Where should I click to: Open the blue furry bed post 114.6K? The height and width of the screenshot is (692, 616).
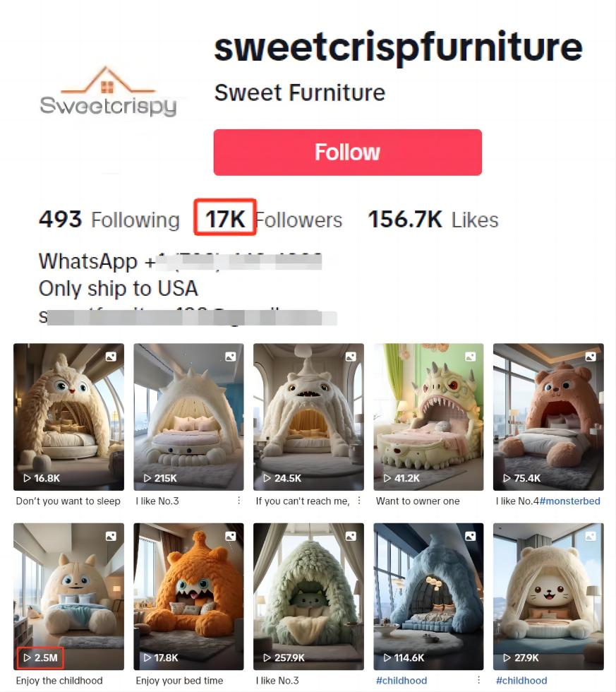click(428, 596)
